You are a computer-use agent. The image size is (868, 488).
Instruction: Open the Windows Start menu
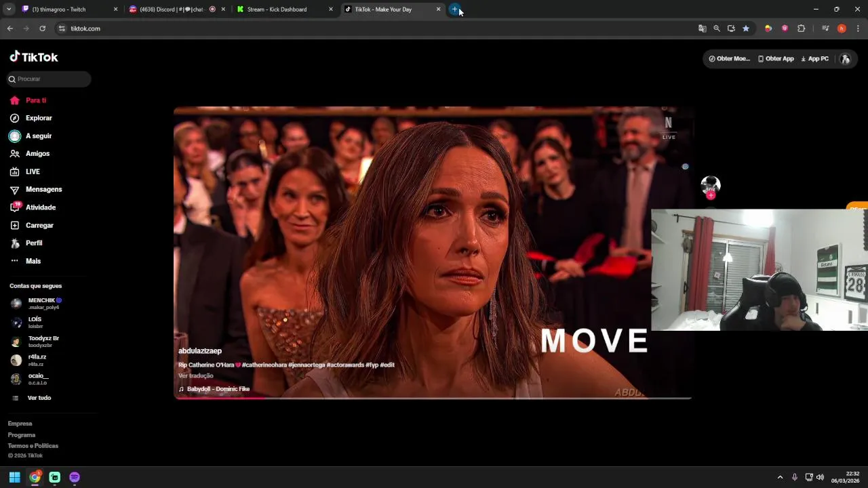click(x=14, y=477)
